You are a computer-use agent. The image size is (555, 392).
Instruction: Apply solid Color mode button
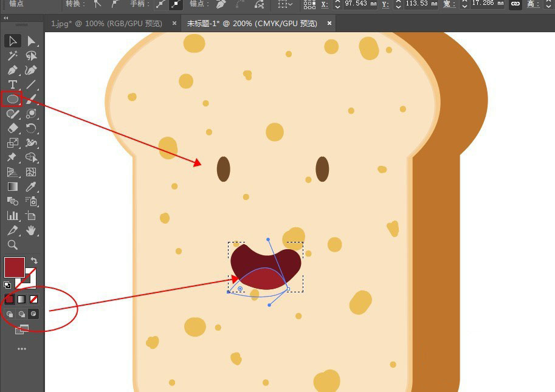(10, 299)
